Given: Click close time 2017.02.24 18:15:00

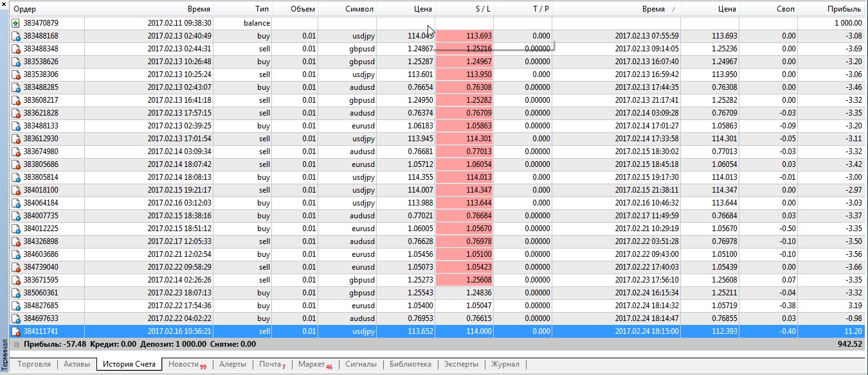Looking at the screenshot, I should (x=647, y=331).
